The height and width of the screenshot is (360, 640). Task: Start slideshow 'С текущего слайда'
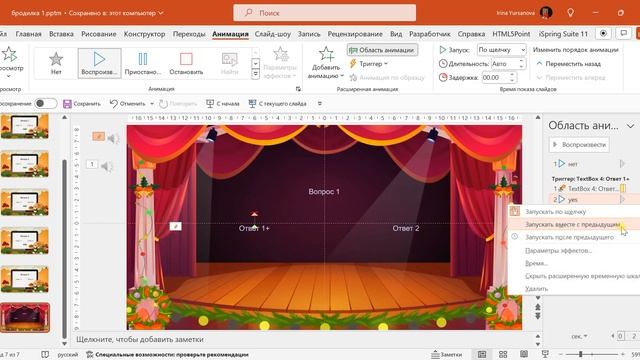click(x=278, y=104)
